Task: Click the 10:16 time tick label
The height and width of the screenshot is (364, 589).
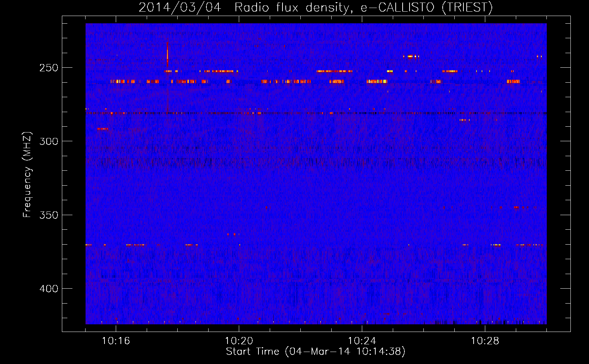Action: (x=116, y=341)
